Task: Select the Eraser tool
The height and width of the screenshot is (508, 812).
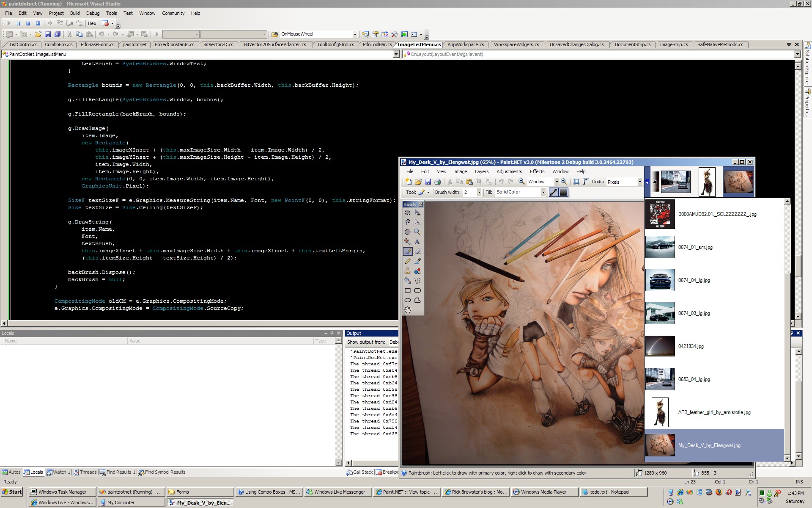Action: click(x=417, y=251)
